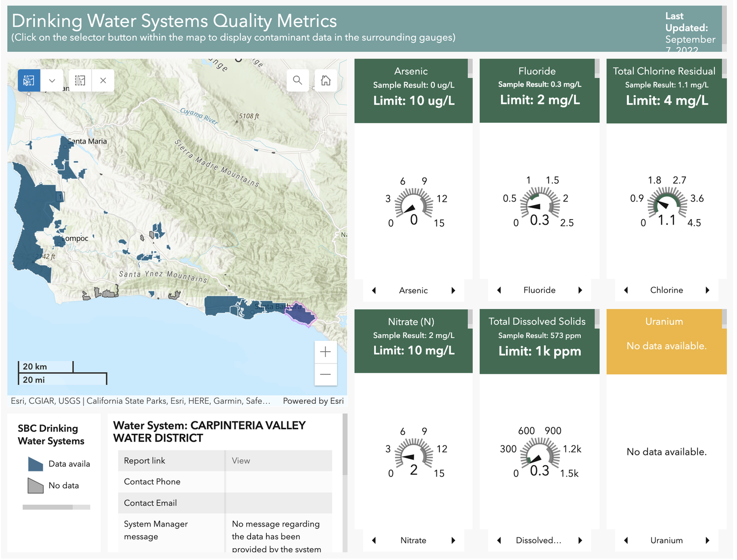Click left arrow beside Uranium label
The height and width of the screenshot is (560, 737).
tap(626, 540)
